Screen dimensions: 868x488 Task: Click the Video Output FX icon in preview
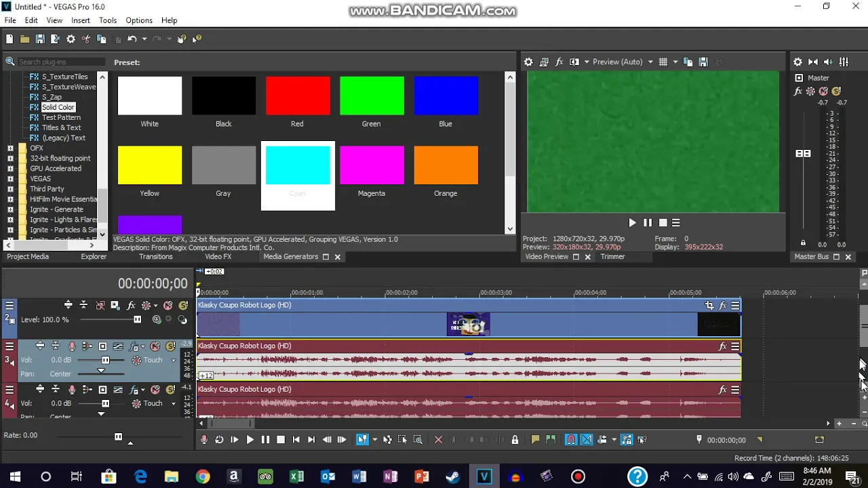559,62
